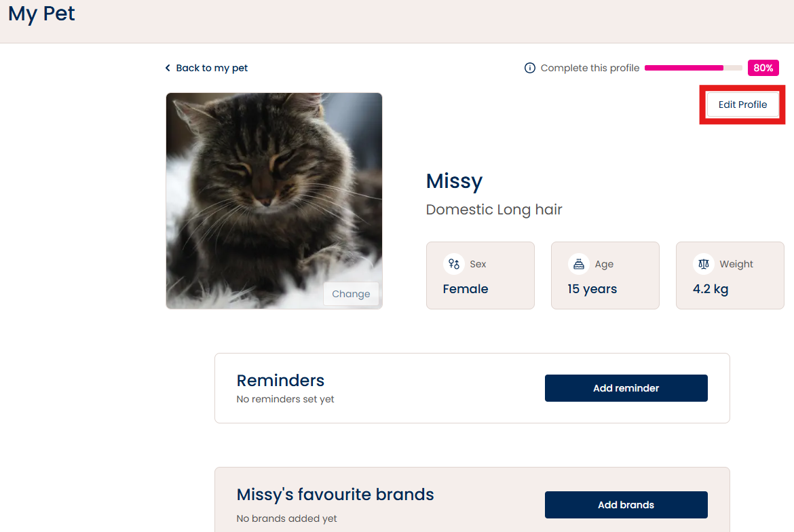Image resolution: width=794 pixels, height=532 pixels.
Task: Click the sex gender symbol icon
Action: coord(454,264)
